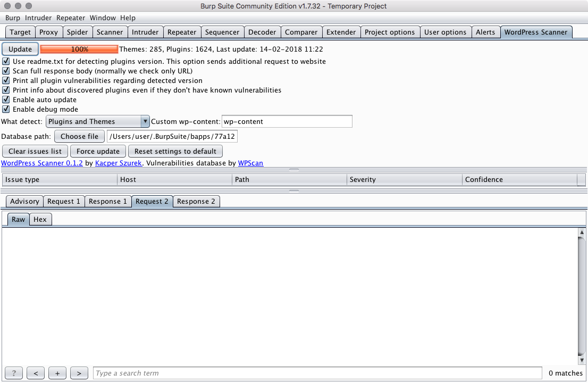Open the Help menu

point(128,18)
